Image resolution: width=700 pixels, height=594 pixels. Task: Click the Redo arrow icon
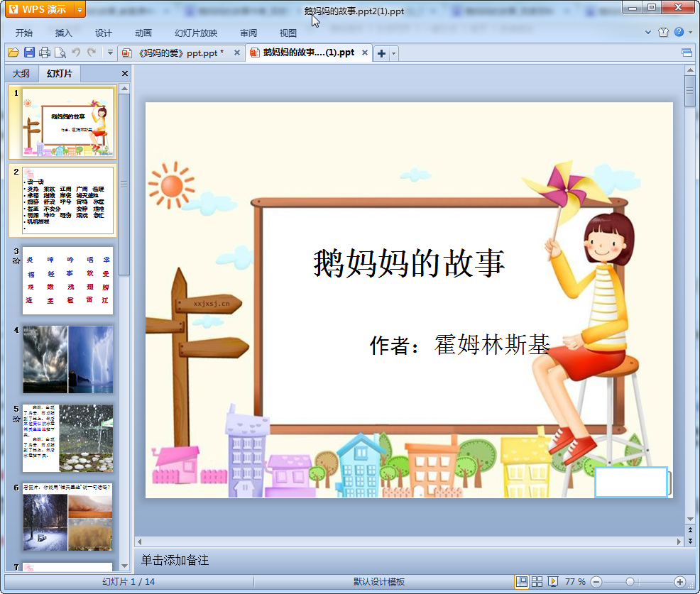(92, 53)
